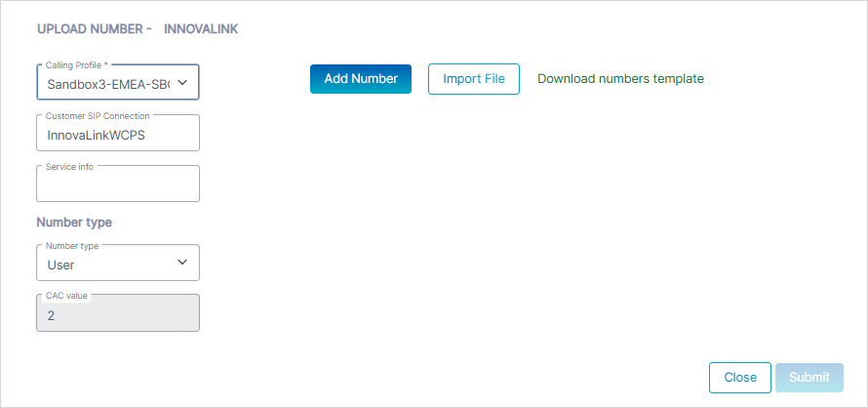Open the Download numbers template link
Viewport: 868px width, 408px height.
620,79
